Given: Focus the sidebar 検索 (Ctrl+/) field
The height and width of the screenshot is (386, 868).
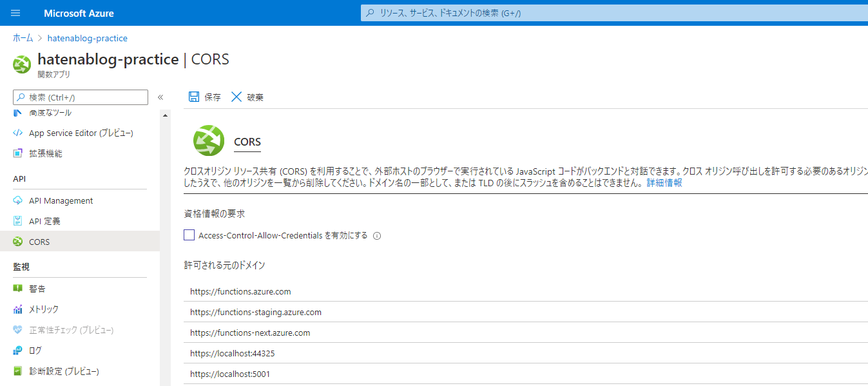Looking at the screenshot, I should tap(81, 97).
